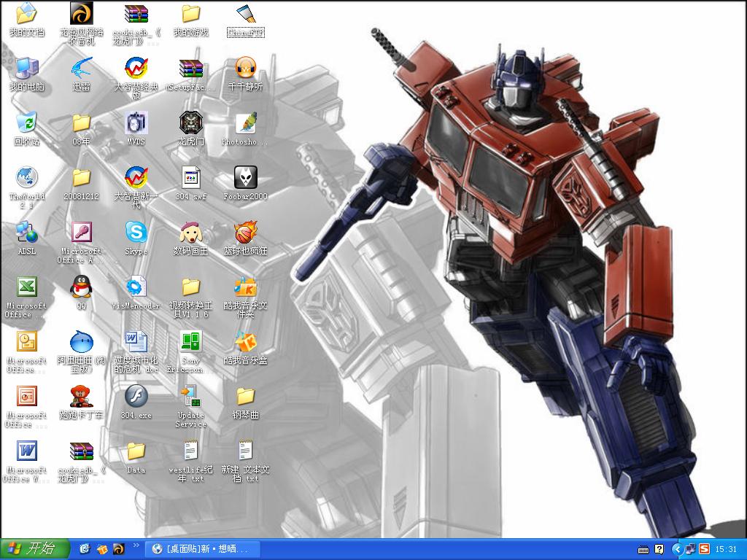Open the 开始 Start menu button
Screen dimensions: 747x560
click(35, 550)
